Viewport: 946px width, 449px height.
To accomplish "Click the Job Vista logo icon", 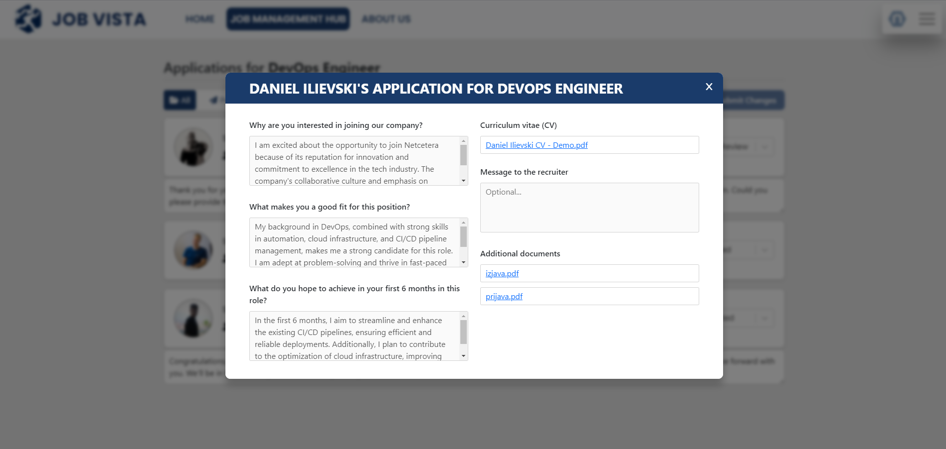I will [29, 19].
